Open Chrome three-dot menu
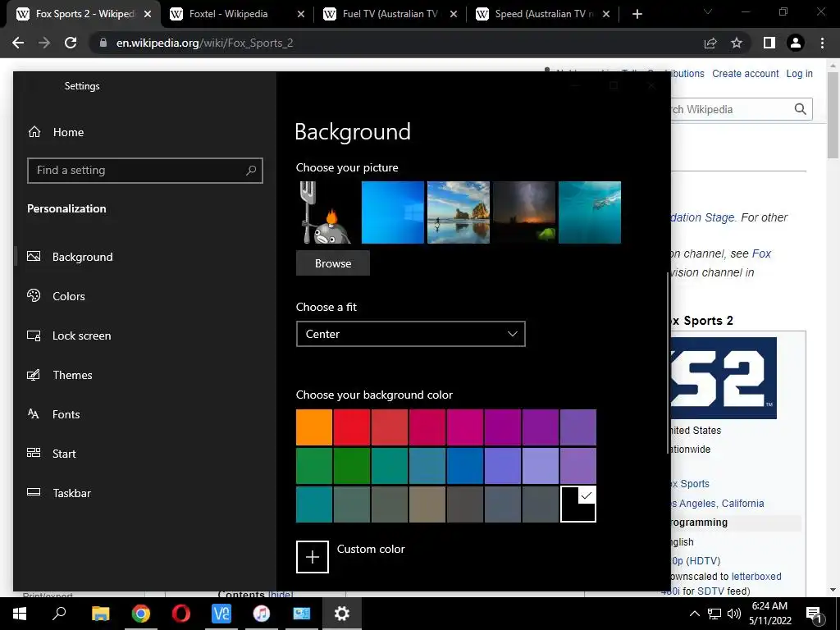The height and width of the screenshot is (630, 840). click(822, 43)
